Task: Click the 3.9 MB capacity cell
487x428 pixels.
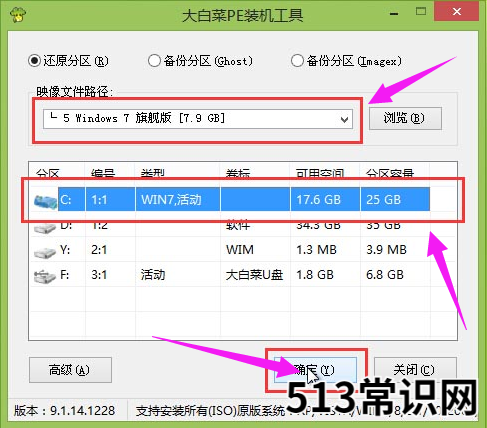Action: point(386,250)
